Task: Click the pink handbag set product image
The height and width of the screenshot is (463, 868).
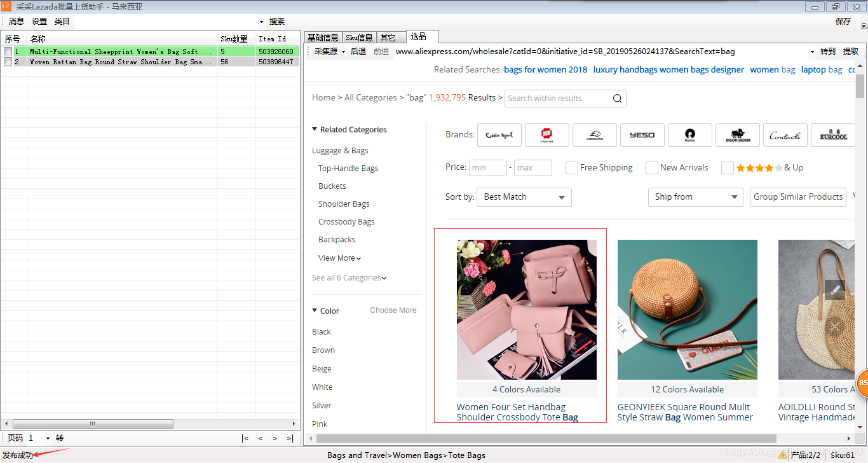Action: [527, 310]
